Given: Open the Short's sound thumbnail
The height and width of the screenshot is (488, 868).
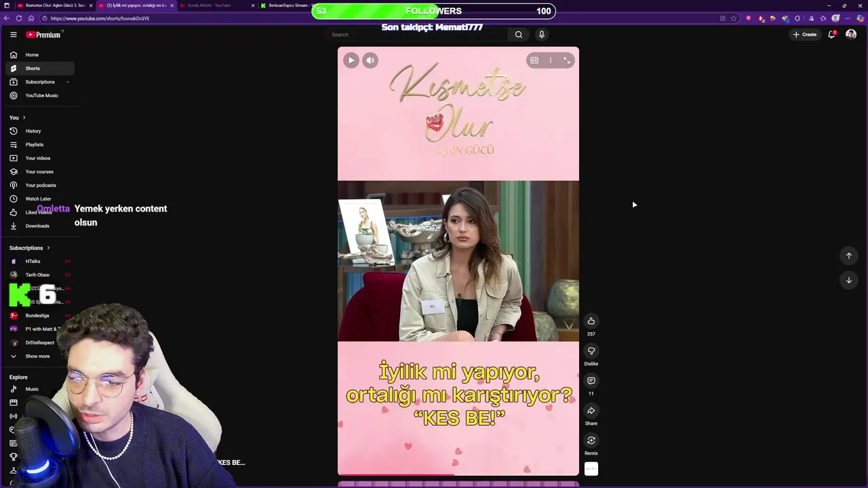Looking at the screenshot, I should [x=591, y=469].
